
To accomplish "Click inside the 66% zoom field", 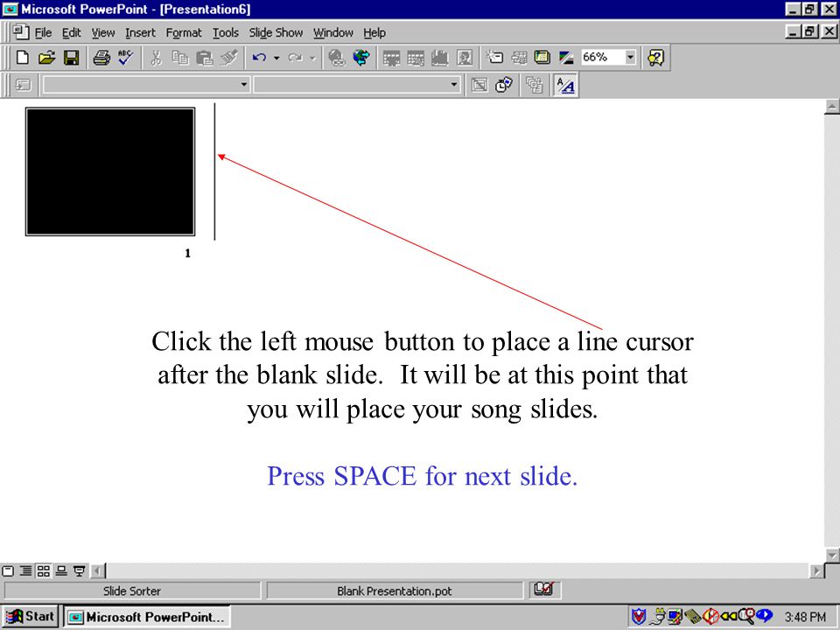I will (x=602, y=58).
